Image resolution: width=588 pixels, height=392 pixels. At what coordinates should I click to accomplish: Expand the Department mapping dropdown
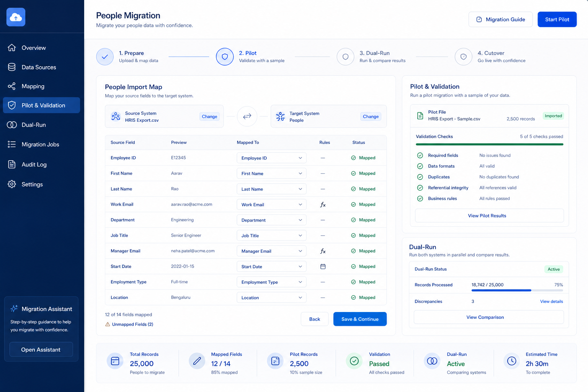pyautogui.click(x=271, y=220)
